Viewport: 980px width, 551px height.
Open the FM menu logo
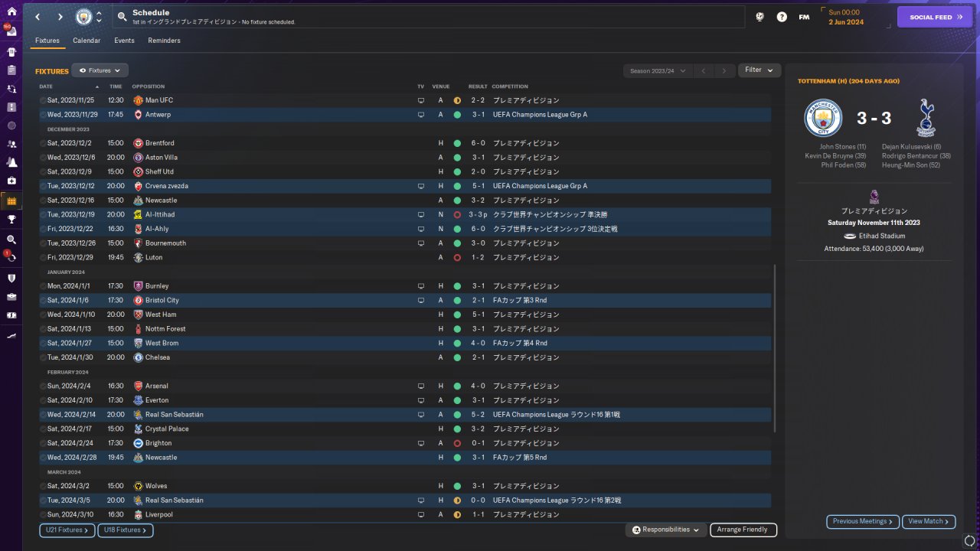(804, 17)
